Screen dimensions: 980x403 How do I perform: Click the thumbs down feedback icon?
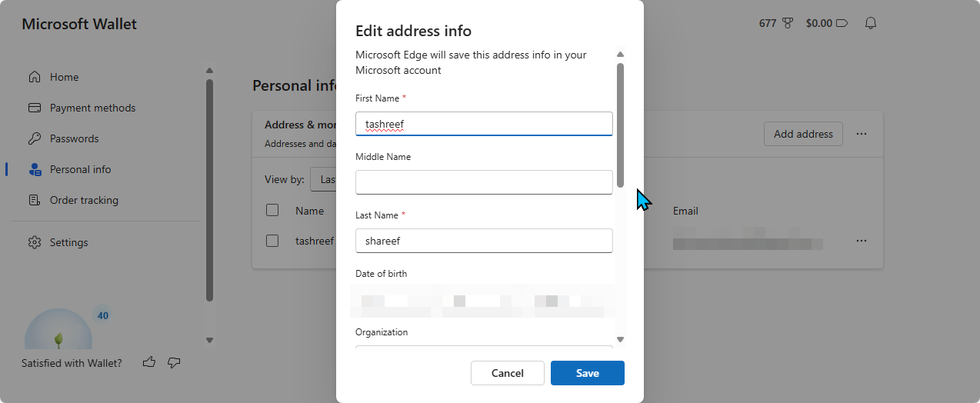click(174, 362)
